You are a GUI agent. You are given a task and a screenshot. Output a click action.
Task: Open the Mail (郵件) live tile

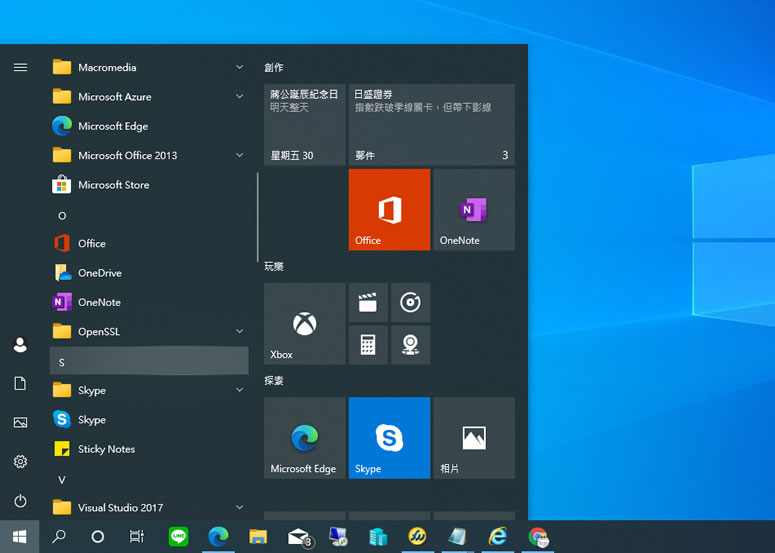pos(432,125)
